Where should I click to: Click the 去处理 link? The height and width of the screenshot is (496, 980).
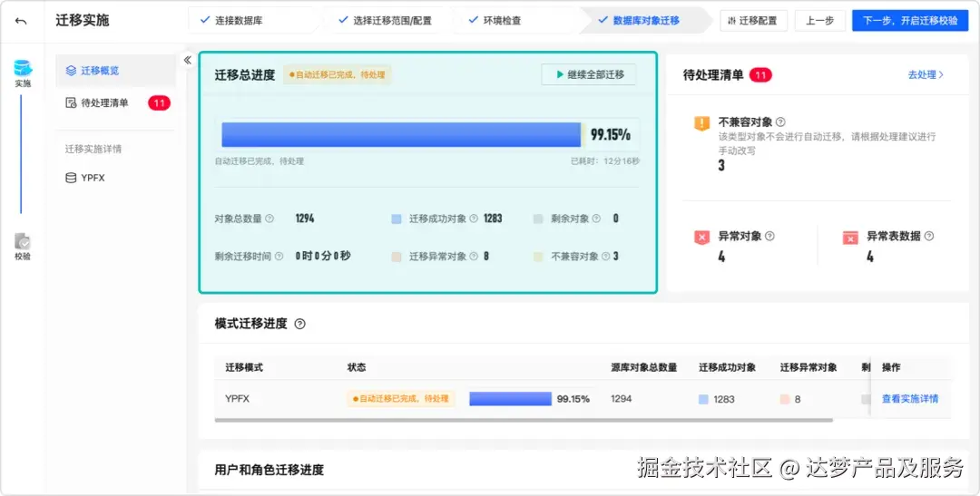click(x=926, y=75)
